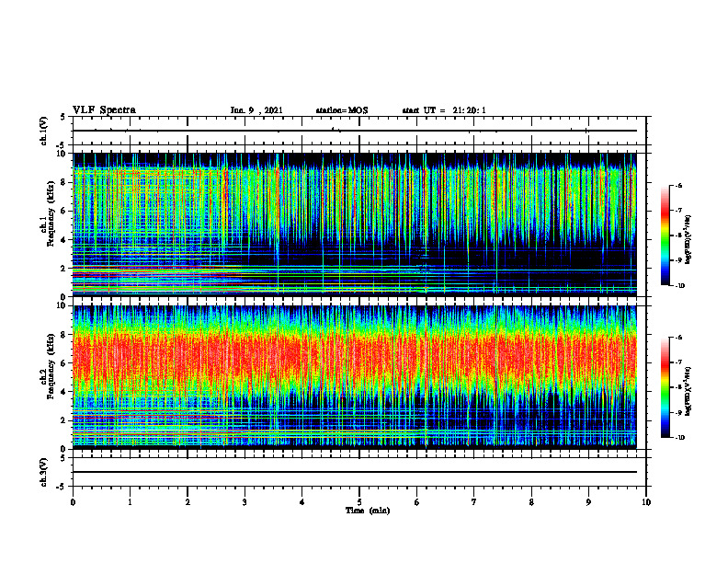The height and width of the screenshot is (563, 728).
Task: Click the "1" tick on the Time axis
Action: (130, 502)
